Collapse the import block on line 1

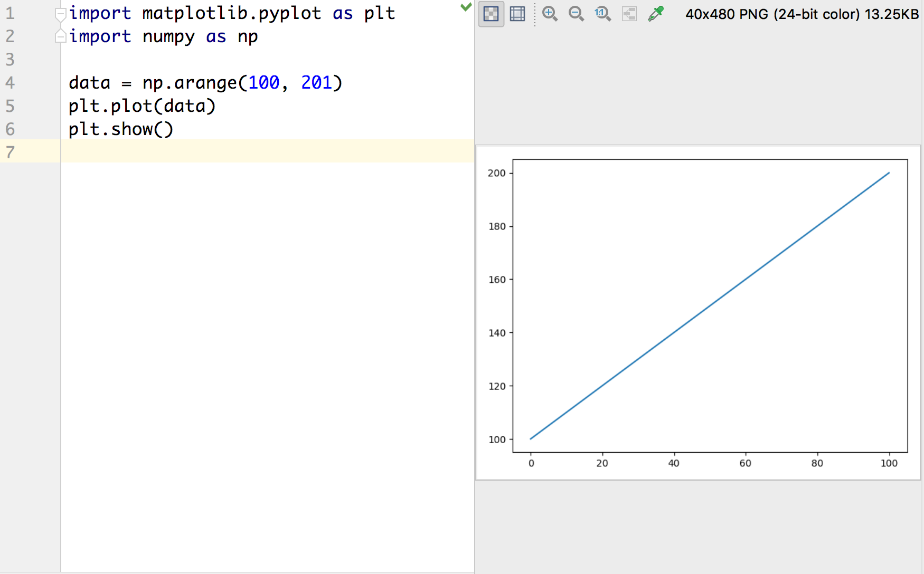(x=61, y=13)
